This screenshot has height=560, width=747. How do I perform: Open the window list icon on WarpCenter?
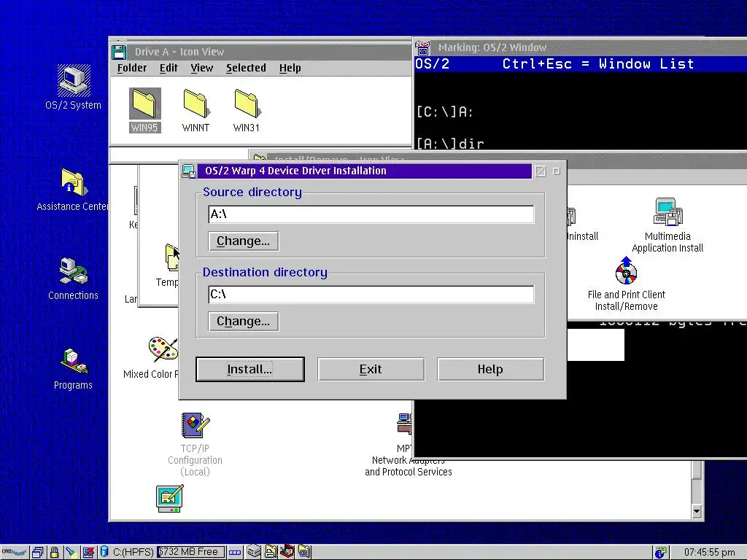point(38,553)
